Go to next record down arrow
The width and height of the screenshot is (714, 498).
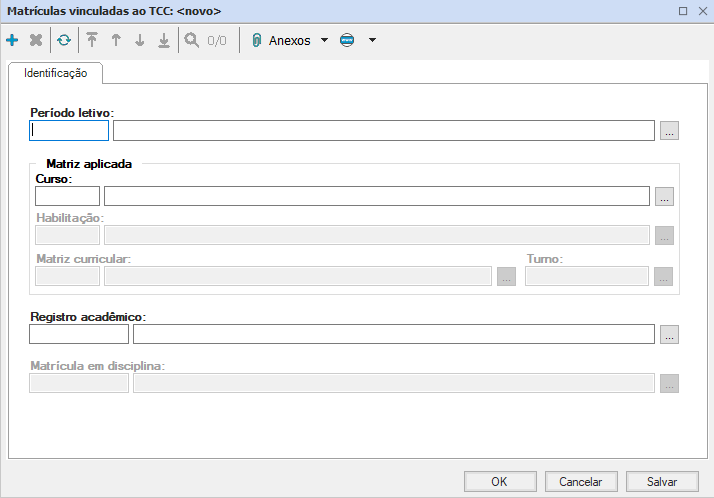(x=140, y=41)
